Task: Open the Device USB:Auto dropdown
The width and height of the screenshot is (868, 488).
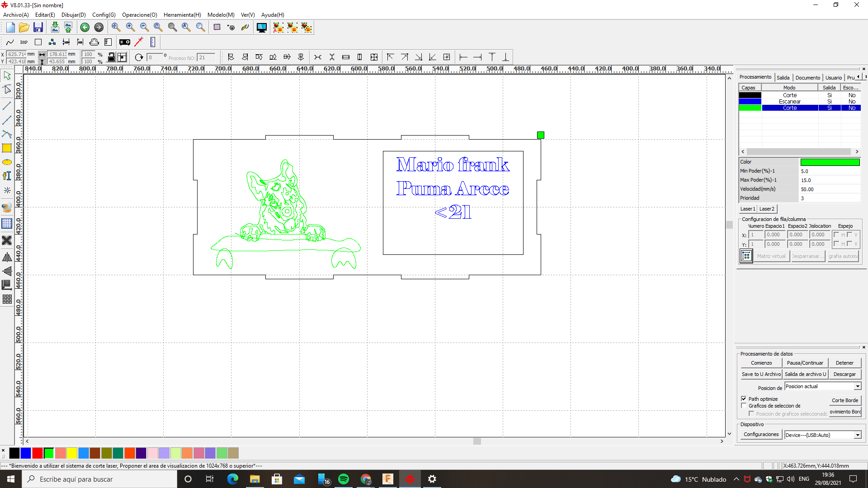Action: (x=857, y=435)
